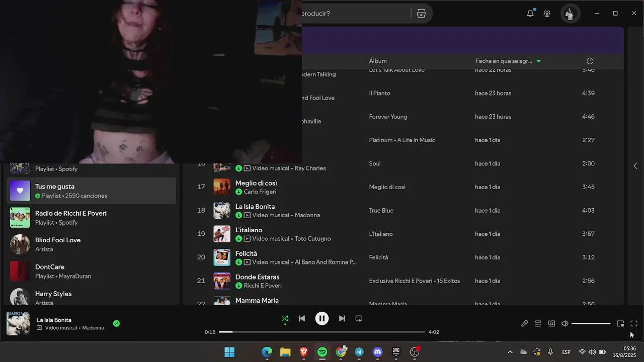Image resolution: width=644 pixels, height=362 pixels.
Task: Open the lyrics microphone view
Action: click(524, 324)
